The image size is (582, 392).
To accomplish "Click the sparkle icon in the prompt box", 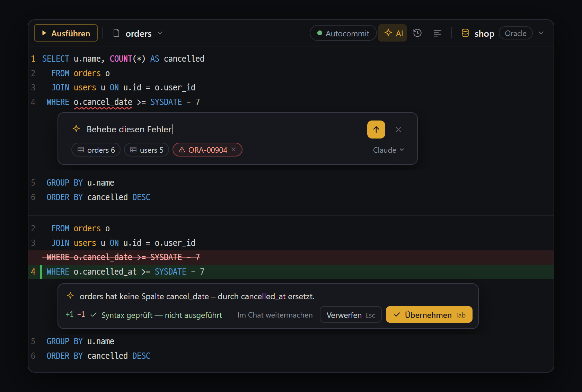I will coord(76,129).
